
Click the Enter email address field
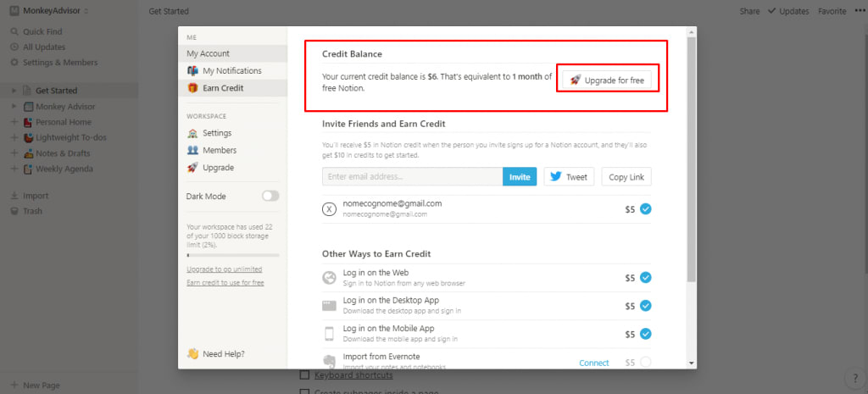pos(413,177)
